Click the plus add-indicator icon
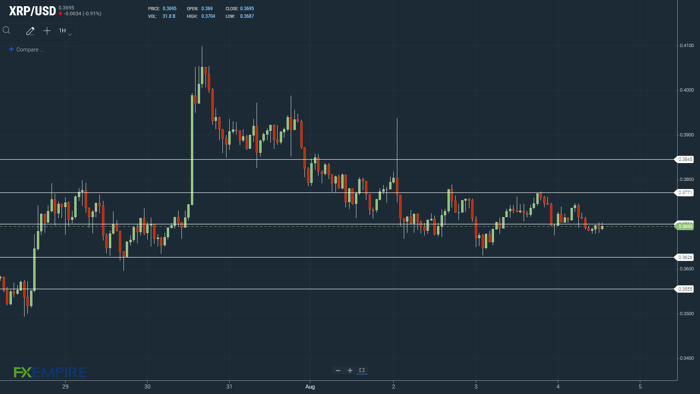Screen dimensions: 700x394 click(x=47, y=31)
